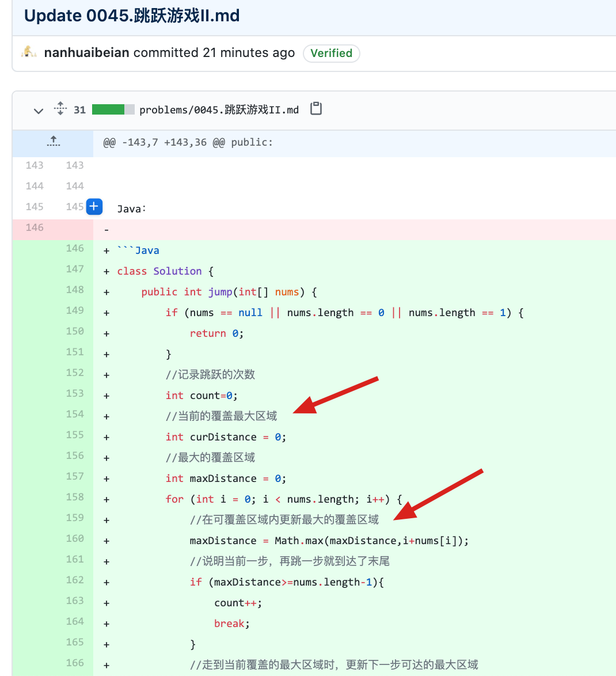Click the ```Java code fence line
The height and width of the screenshot is (676, 616).
click(x=138, y=250)
